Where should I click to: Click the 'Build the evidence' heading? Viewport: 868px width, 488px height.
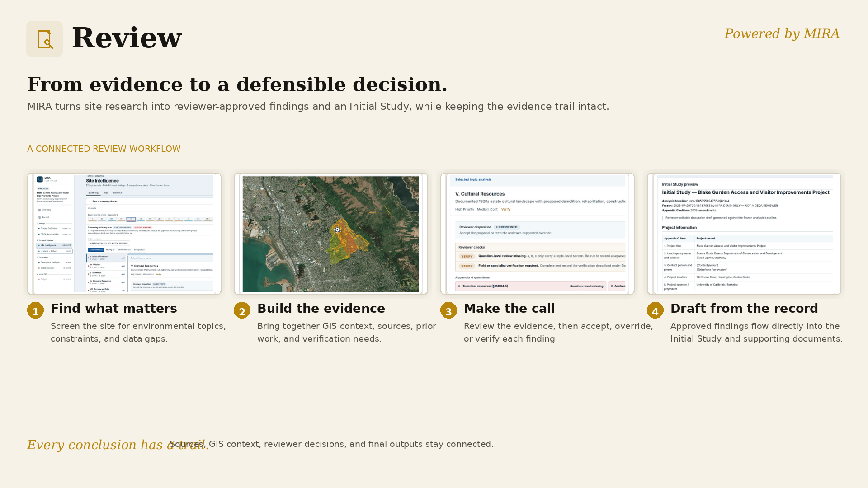tap(321, 309)
